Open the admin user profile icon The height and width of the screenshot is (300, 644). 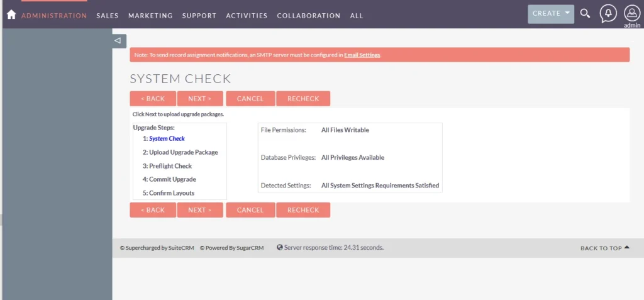[631, 13]
